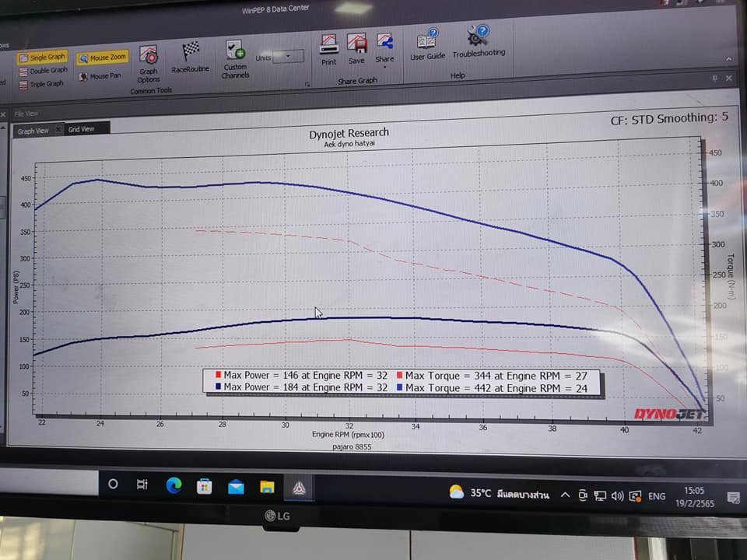Enable Mouse Pan mode
747x560 pixels.
coord(100,76)
